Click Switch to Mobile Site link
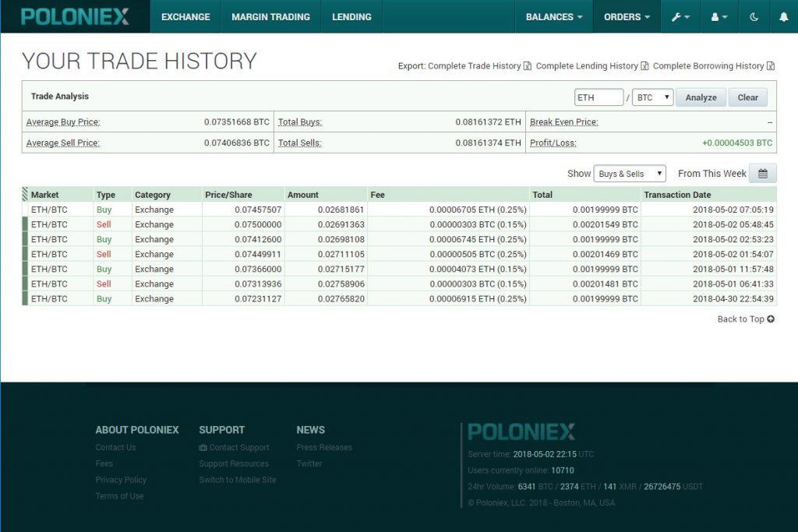Screen dimensions: 798x532 coord(238,480)
